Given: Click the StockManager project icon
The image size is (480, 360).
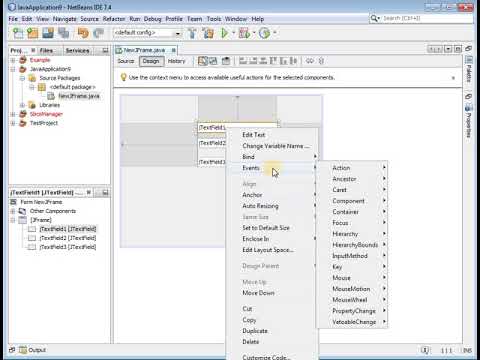Looking at the screenshot, I should click(x=23, y=114).
